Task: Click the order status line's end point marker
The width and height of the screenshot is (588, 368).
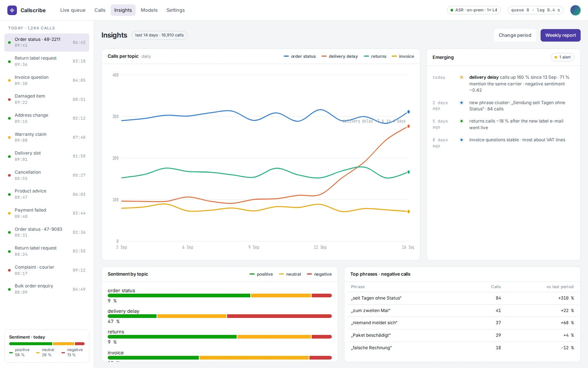Action: [408, 112]
